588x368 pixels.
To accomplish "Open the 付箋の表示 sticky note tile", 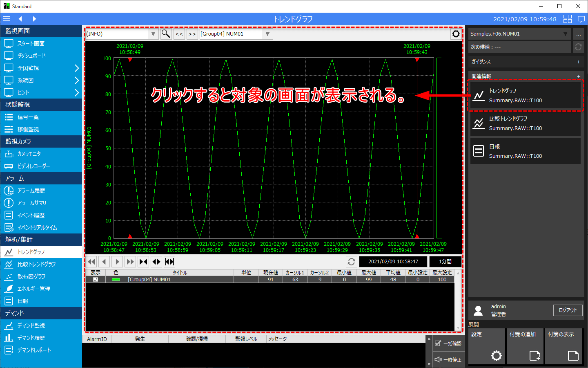I will [563, 346].
